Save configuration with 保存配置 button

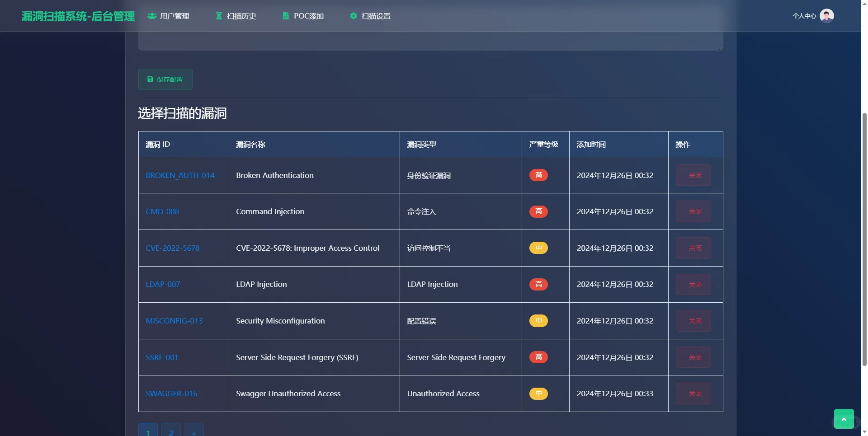(165, 79)
